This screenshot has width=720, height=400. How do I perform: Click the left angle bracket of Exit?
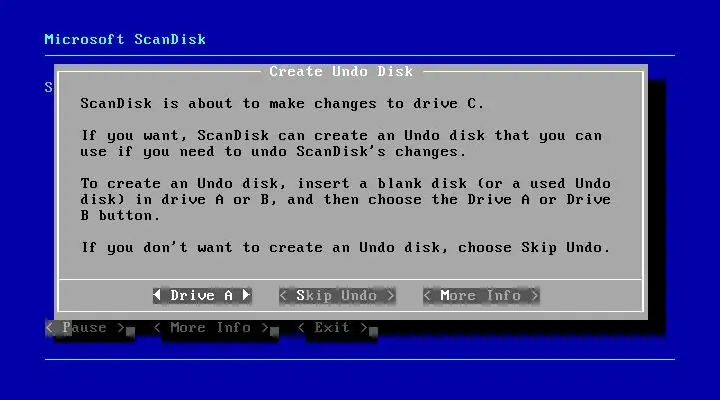click(301, 328)
